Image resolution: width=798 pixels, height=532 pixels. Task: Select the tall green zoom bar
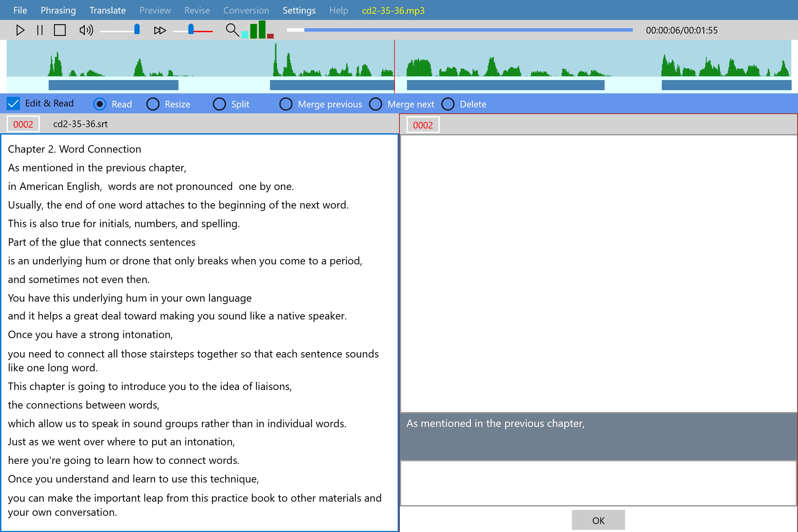pos(262,30)
